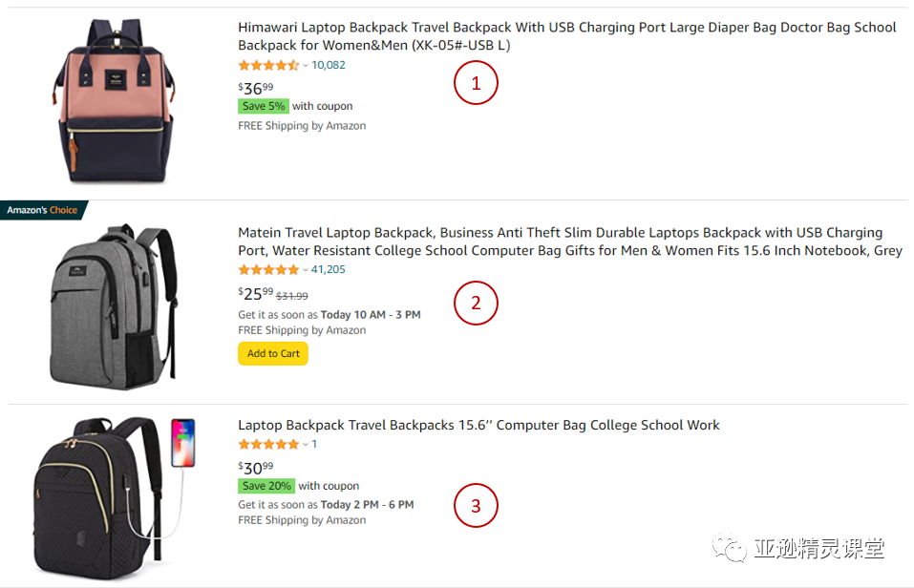Expand rating dropdown arrow beside 10,082
914x588 pixels.
(x=306, y=66)
